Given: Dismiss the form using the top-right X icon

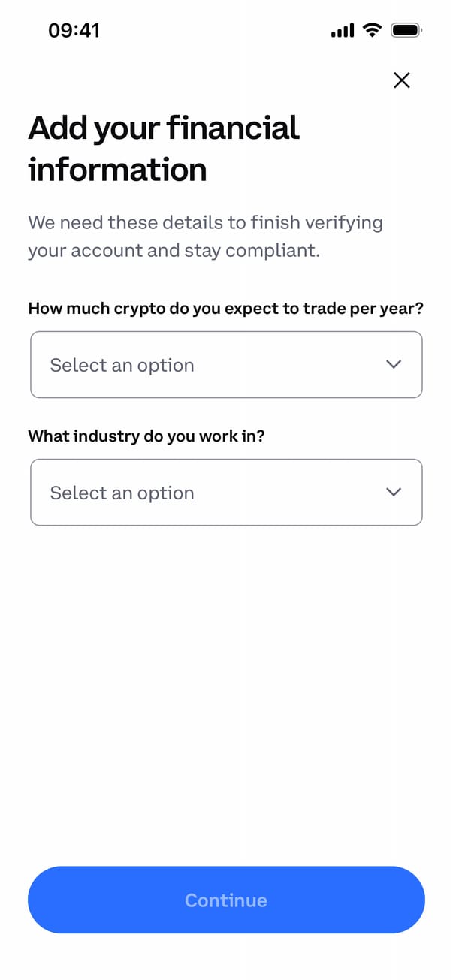Looking at the screenshot, I should click(402, 80).
